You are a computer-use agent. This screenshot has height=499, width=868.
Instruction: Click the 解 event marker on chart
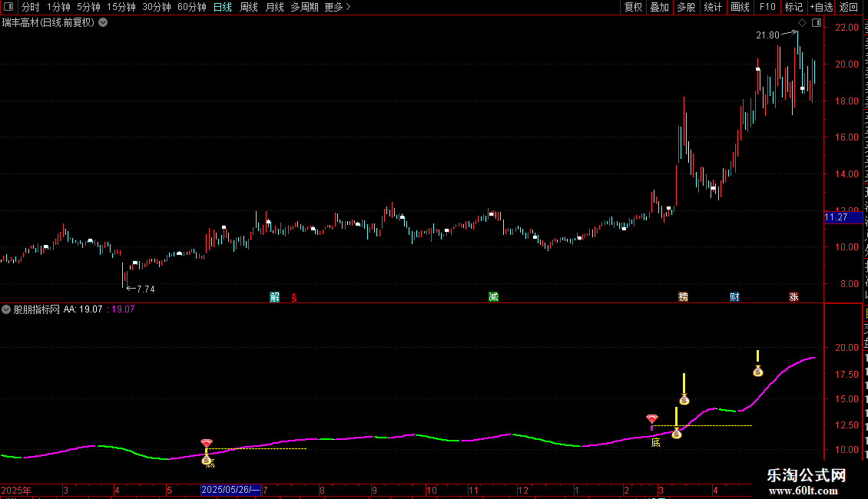pyautogui.click(x=274, y=297)
